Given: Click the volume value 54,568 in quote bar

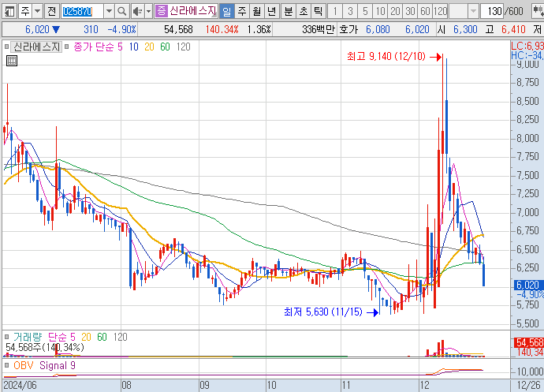Looking at the screenshot, I should click(178, 29).
